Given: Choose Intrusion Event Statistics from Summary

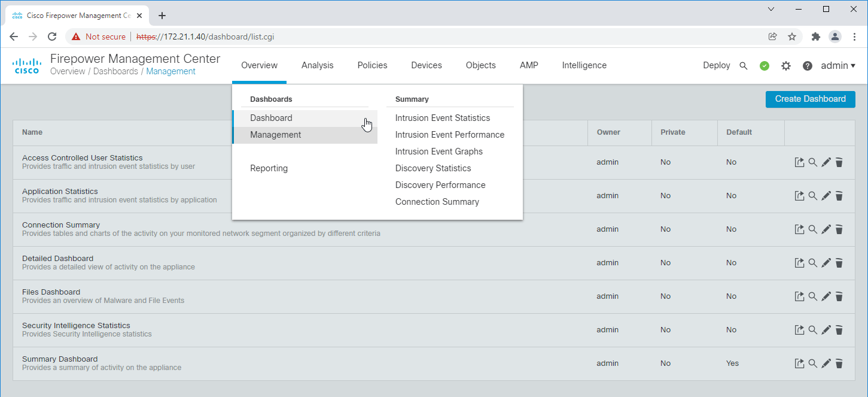Looking at the screenshot, I should [443, 118].
